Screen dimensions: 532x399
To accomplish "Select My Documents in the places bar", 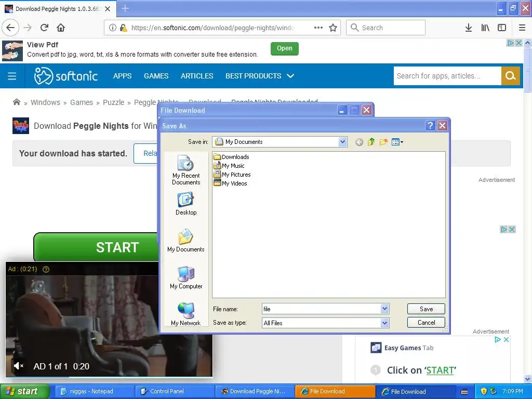I will coord(186,241).
